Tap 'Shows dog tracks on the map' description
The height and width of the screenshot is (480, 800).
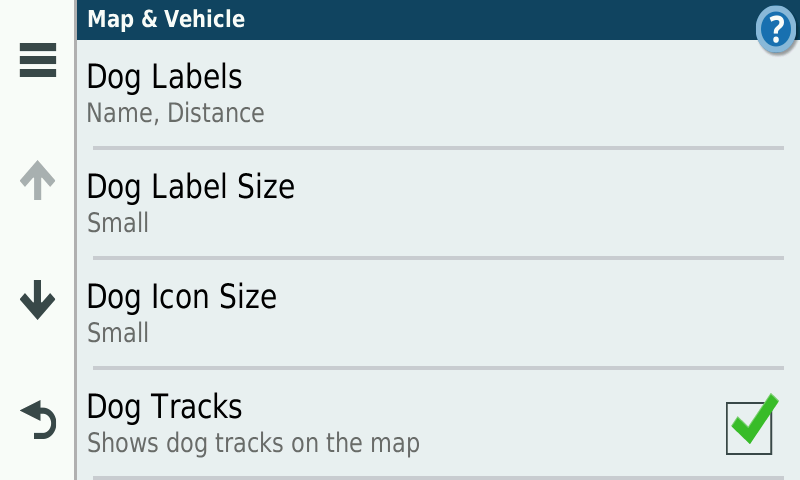point(253,443)
